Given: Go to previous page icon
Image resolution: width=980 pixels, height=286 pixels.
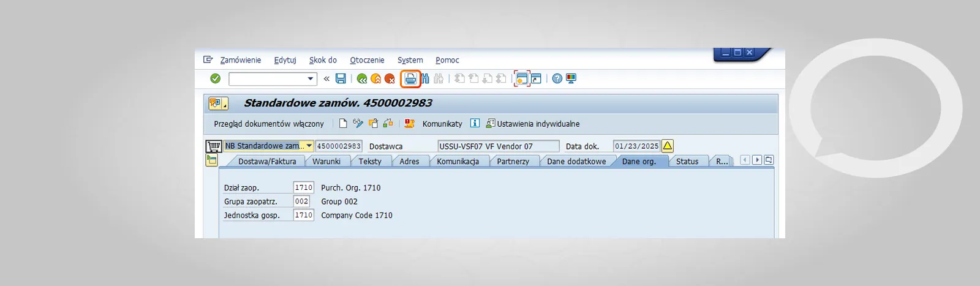Looking at the screenshot, I should pyautogui.click(x=473, y=78).
